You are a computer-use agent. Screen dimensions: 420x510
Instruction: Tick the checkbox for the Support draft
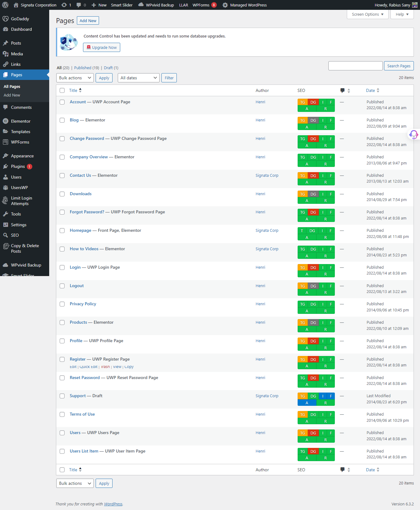(62, 396)
